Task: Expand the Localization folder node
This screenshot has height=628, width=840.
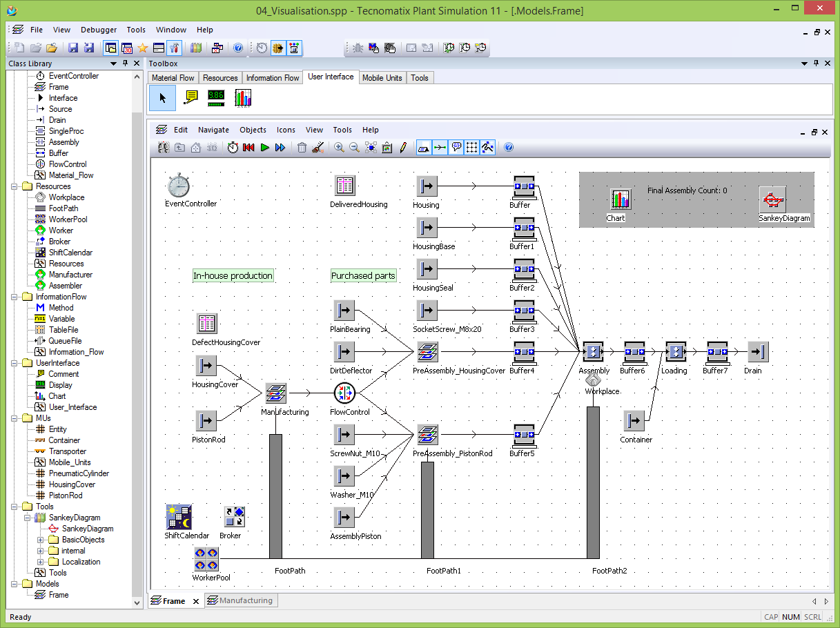Action: [x=40, y=562]
